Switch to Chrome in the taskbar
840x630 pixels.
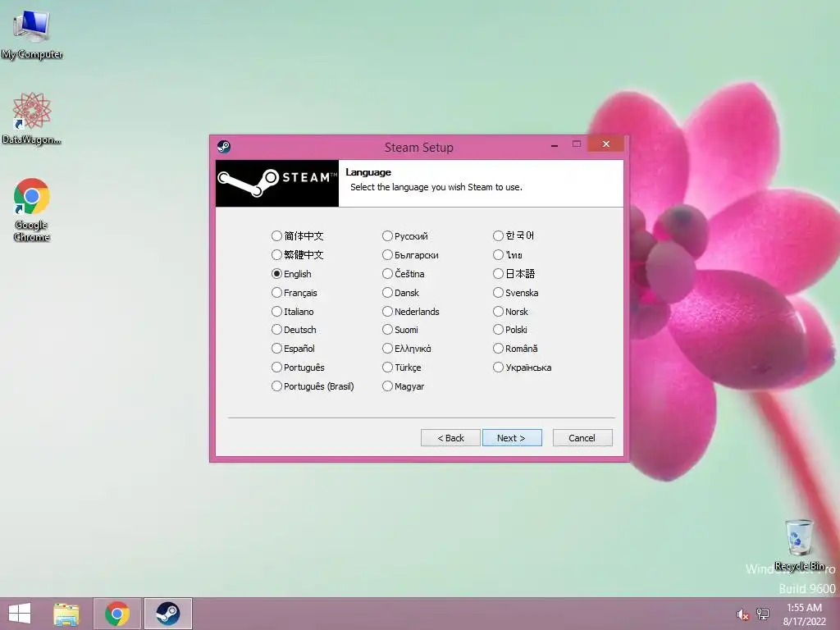pyautogui.click(x=116, y=614)
